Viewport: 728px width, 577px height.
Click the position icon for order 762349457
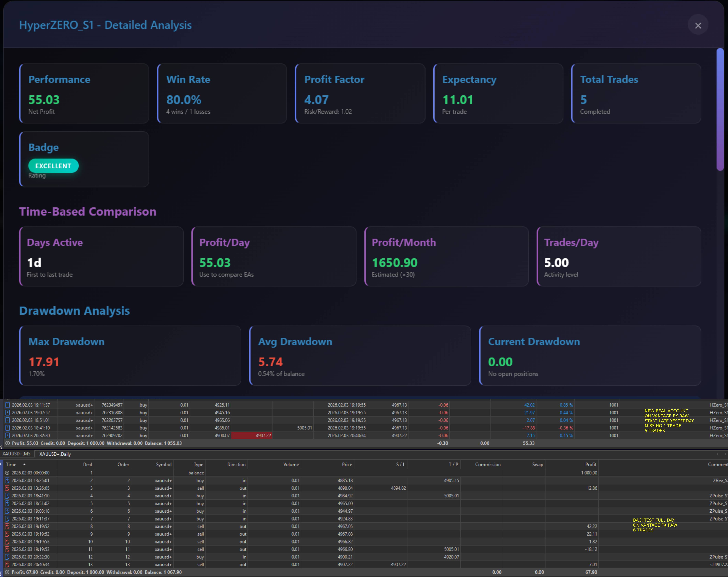click(8, 405)
